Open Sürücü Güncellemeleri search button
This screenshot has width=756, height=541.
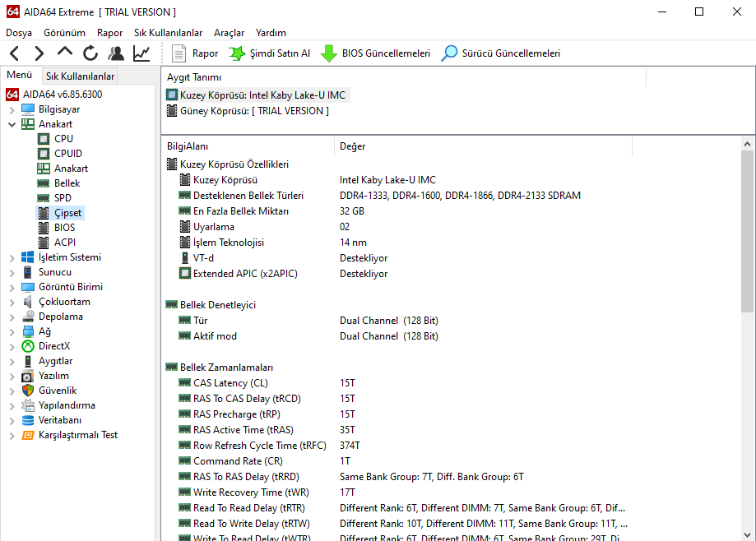click(x=500, y=53)
